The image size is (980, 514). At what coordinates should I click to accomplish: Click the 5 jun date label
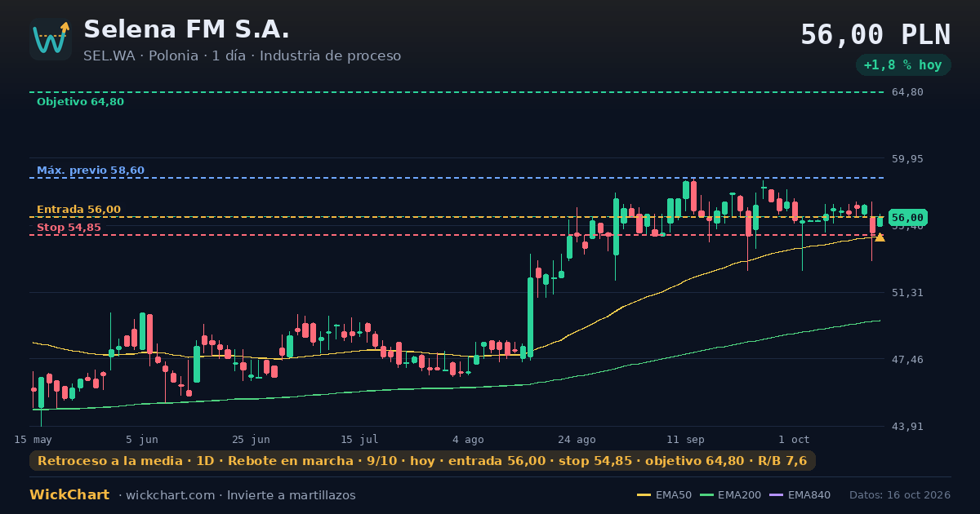pyautogui.click(x=142, y=439)
